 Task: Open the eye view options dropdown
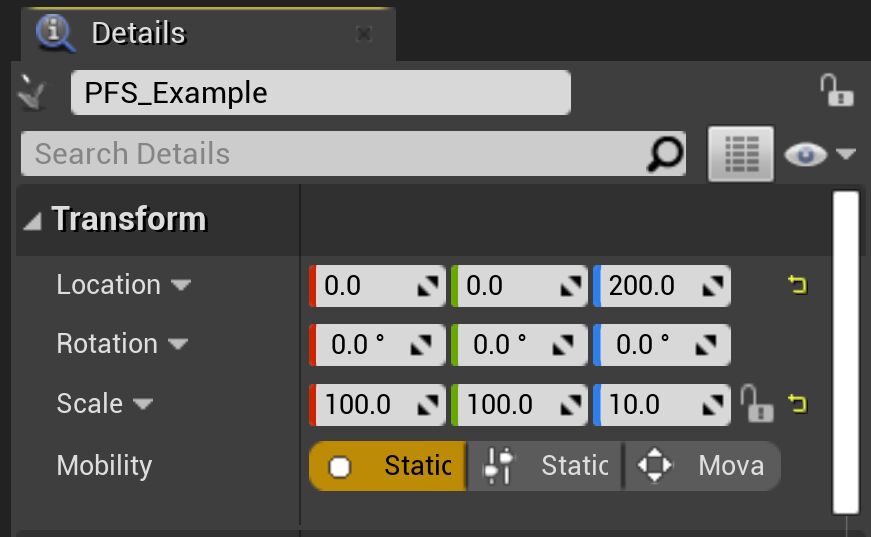(820, 154)
